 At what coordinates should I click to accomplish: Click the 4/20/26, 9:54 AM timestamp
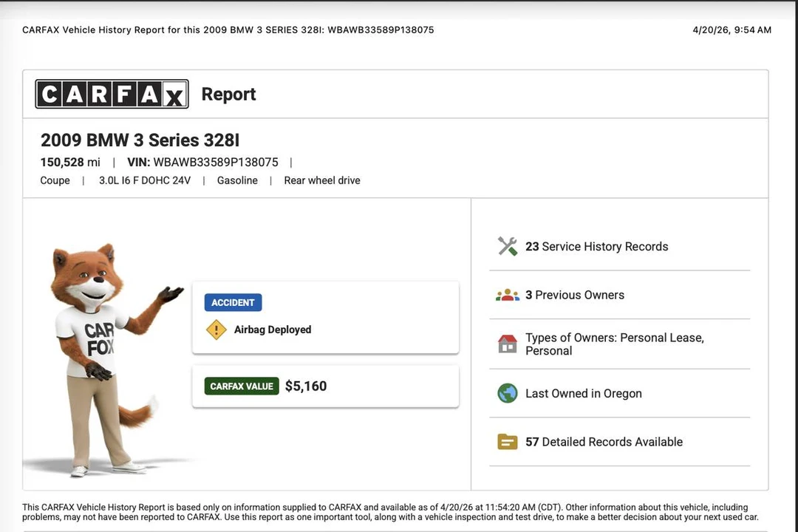click(731, 30)
